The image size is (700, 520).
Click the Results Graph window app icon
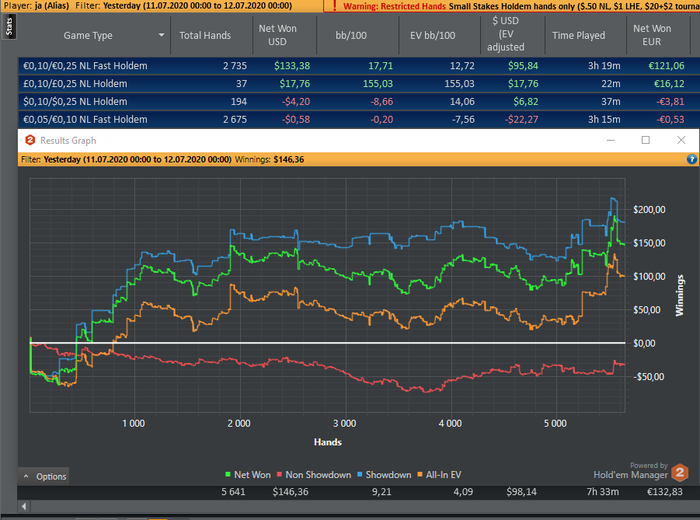click(30, 140)
